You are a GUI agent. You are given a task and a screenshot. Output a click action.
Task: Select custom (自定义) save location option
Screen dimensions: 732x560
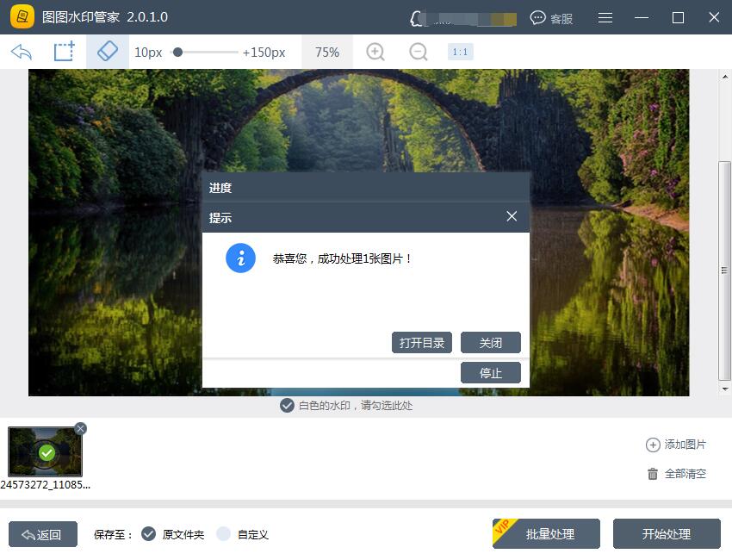click(x=224, y=534)
